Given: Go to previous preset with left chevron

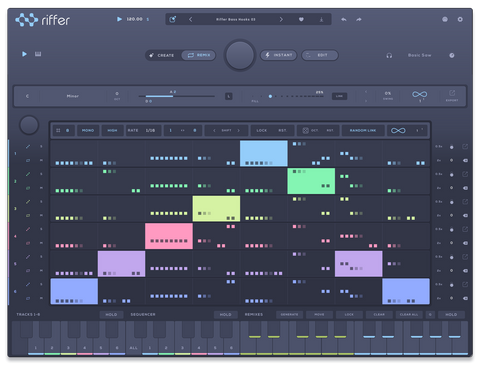Looking at the screenshot, I should [x=190, y=19].
